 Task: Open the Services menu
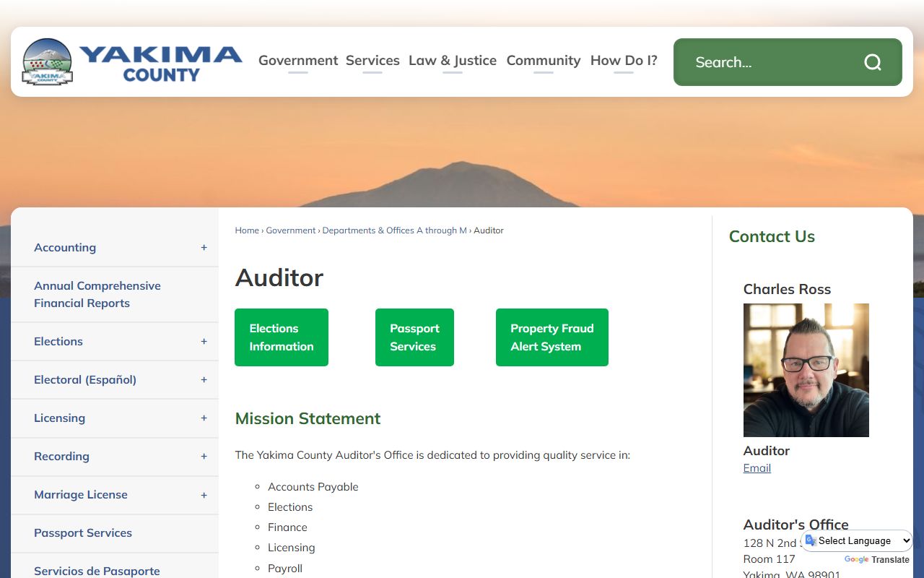point(372,61)
